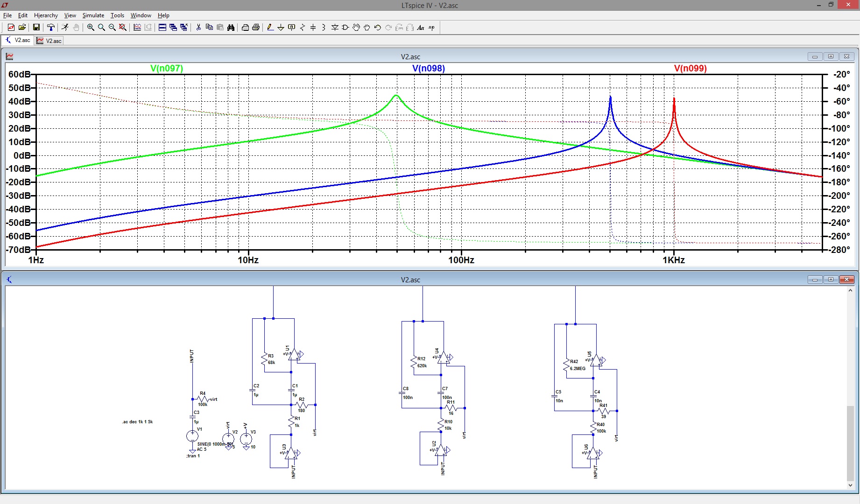Select the Cut scissors tool
Image resolution: width=860 pixels, height=504 pixels.
pyautogui.click(x=198, y=28)
